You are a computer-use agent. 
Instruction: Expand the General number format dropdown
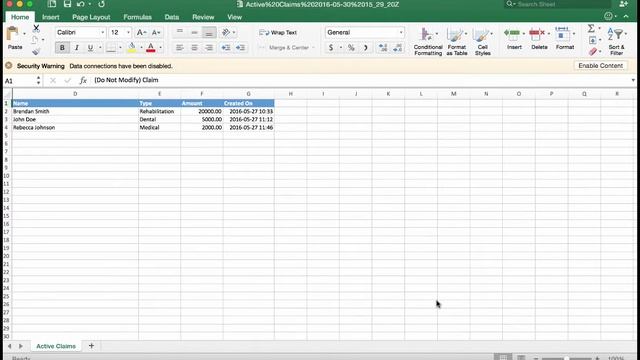[401, 32]
